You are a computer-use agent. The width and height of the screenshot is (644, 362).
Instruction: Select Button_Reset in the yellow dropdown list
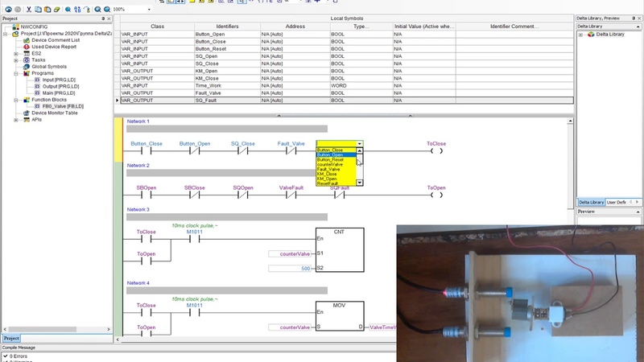[x=330, y=159]
